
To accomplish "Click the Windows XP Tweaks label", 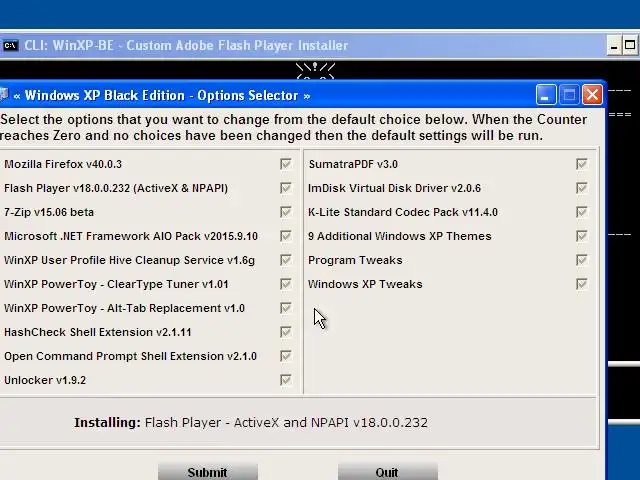I will pos(365,284).
